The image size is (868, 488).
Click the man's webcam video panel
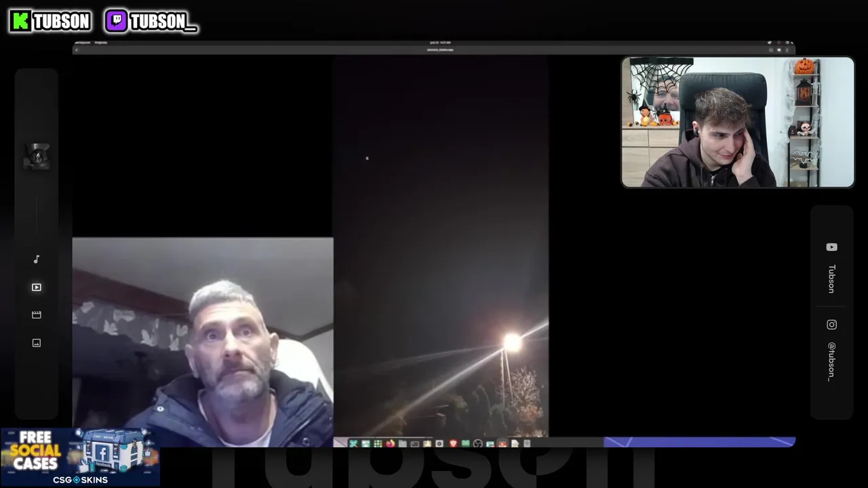point(203,342)
